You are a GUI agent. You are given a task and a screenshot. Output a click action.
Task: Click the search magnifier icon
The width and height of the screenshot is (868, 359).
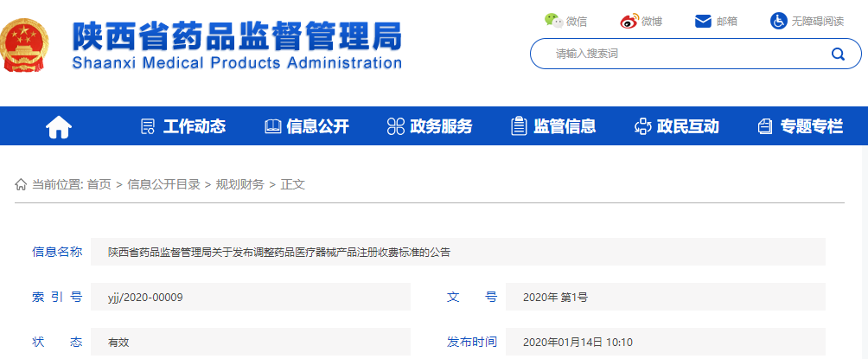[838, 54]
